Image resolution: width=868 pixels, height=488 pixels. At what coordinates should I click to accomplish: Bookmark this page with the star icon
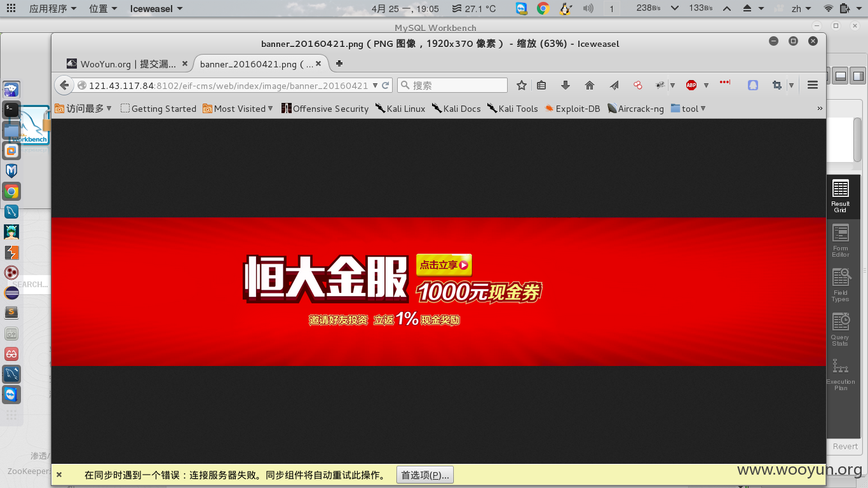tap(522, 85)
